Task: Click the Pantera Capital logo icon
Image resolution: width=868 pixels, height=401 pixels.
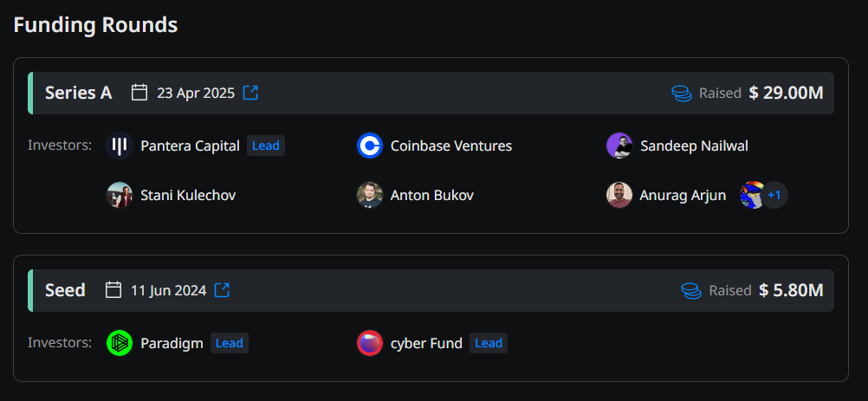Action: [120, 146]
